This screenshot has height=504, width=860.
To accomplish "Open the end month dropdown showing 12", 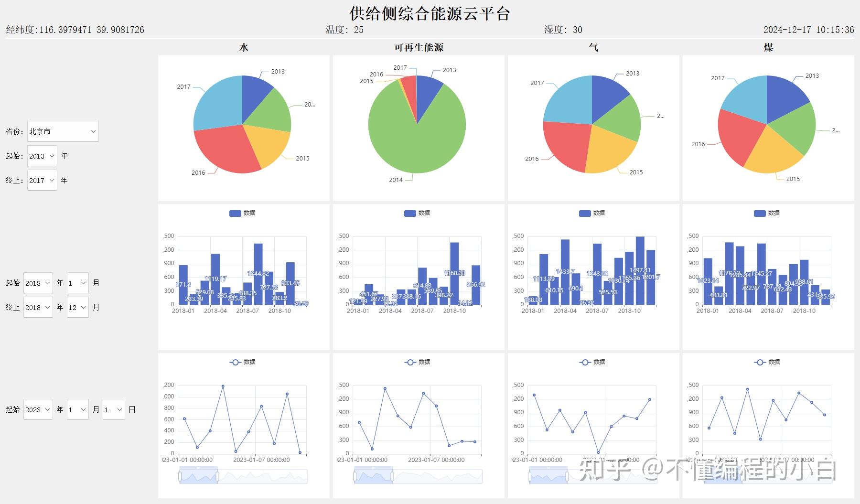I will click(77, 307).
